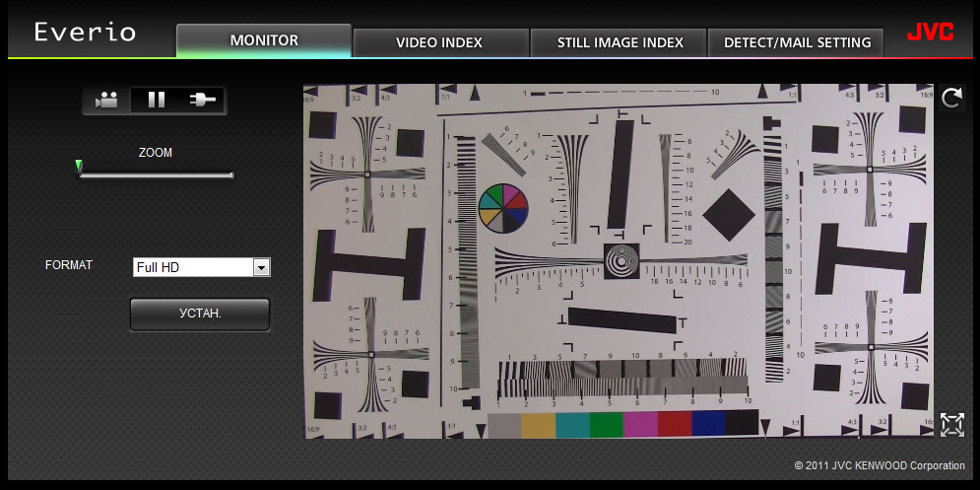Click the red JVC logo
Screen dimensions: 980x490
click(x=931, y=33)
